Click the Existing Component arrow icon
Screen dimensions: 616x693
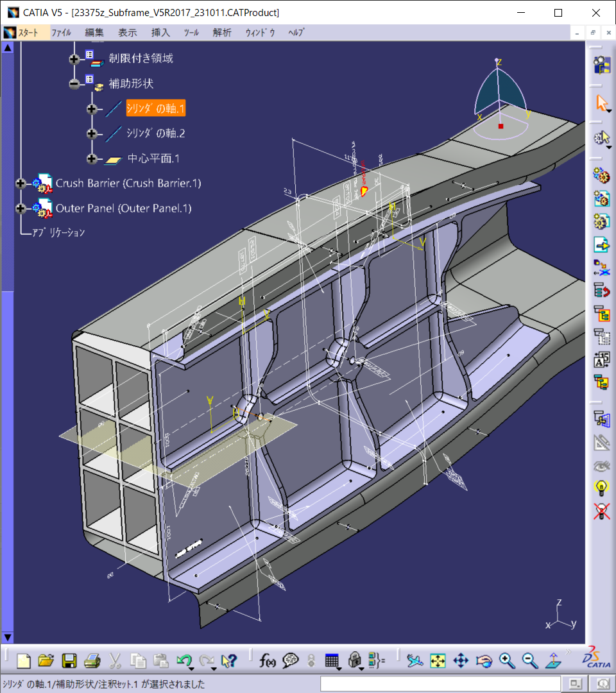coord(601,244)
